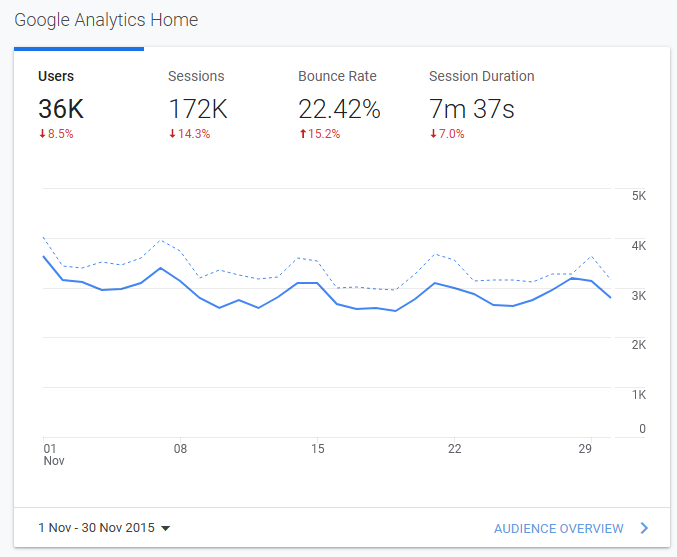Open the AUDIENCE OVERVIEW link
This screenshot has height=557, width=677.
coord(558,529)
